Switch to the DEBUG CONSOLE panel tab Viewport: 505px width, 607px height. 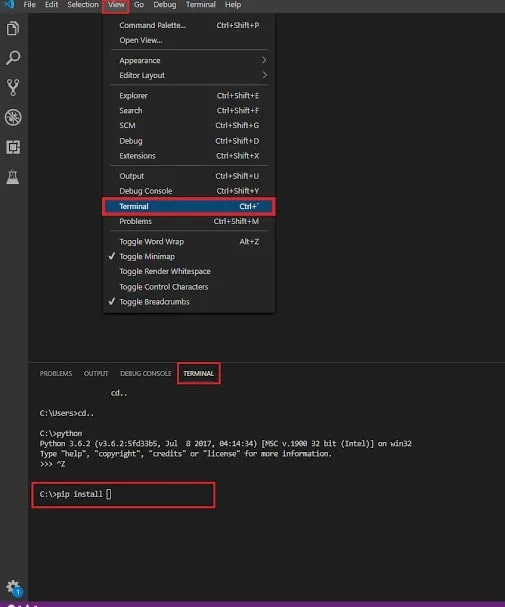146,374
